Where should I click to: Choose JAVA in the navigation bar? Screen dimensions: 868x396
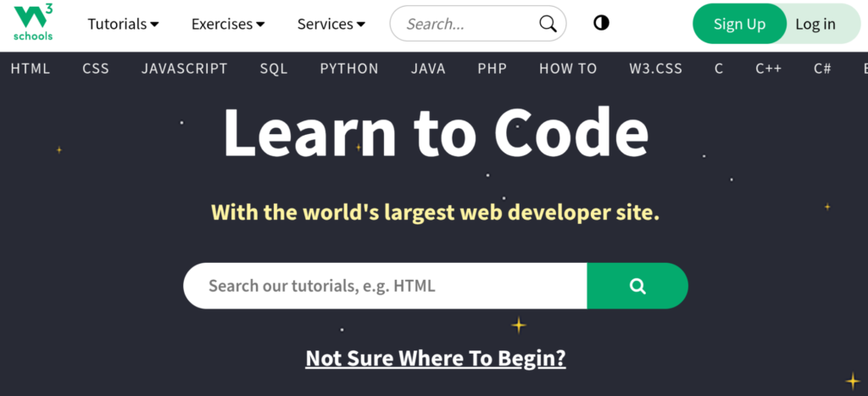(428, 69)
